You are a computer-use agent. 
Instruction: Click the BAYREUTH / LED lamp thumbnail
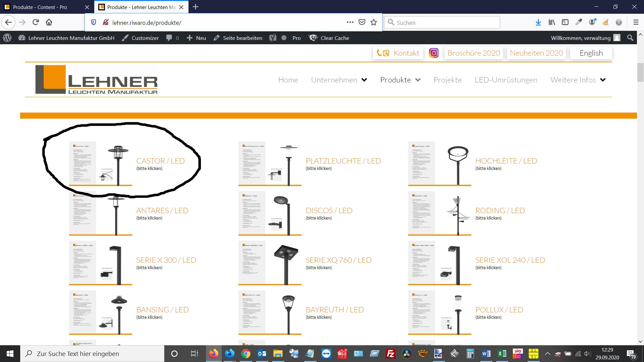coord(270,312)
